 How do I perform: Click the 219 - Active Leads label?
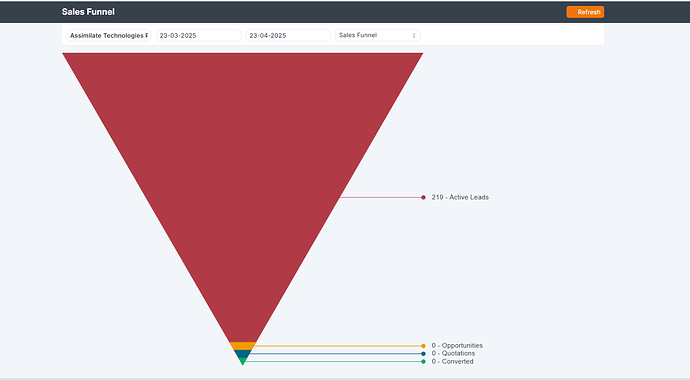(460, 197)
